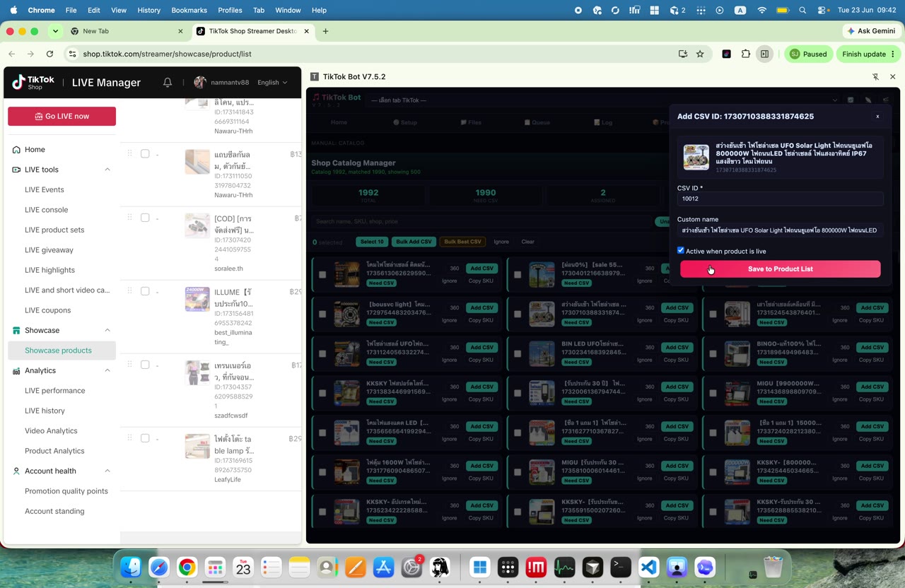
Task: Click Add CSV for the bousvc light item
Action: (482, 307)
